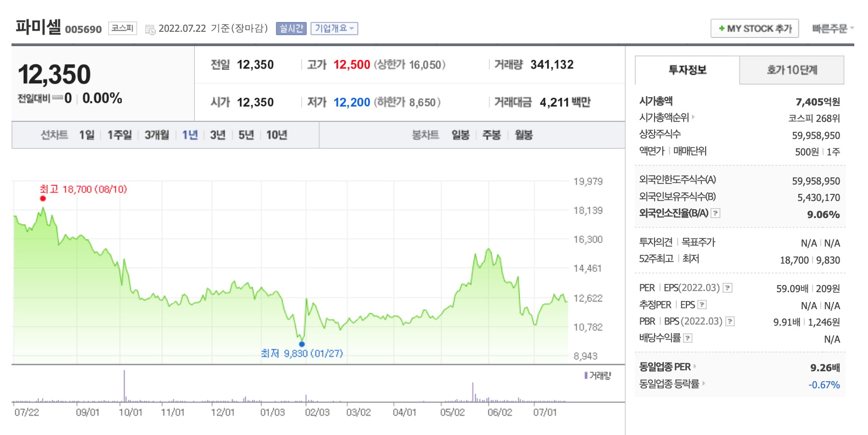This screenshot has height=435, width=868.
Task: Expand 동일업종 등락률 arrow link
Action: [x=703, y=383]
